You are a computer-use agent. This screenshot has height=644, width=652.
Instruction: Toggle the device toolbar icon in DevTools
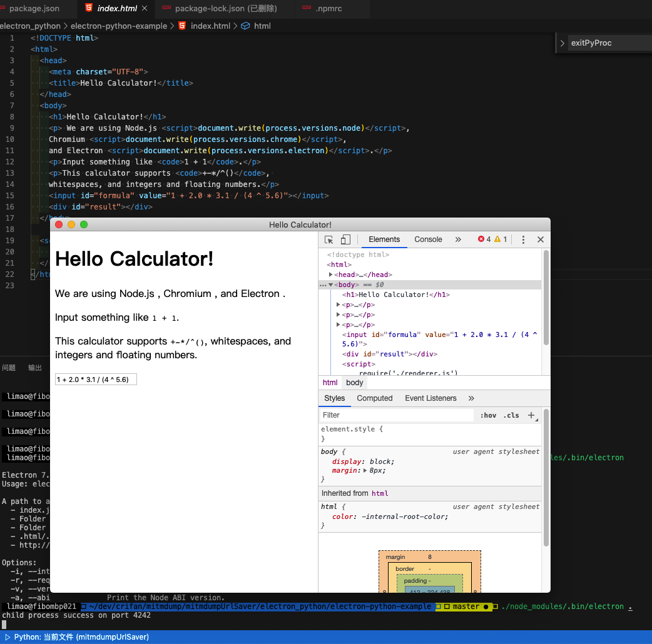tap(345, 239)
